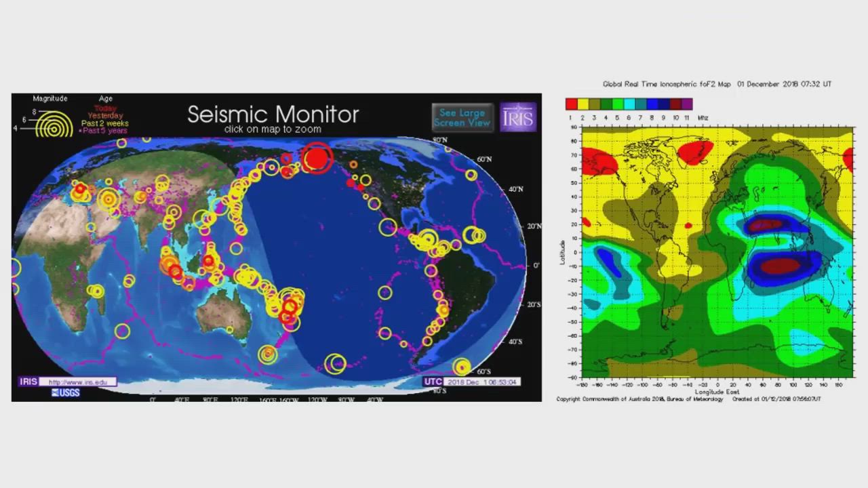Click the See Large Screen View button
The width and height of the screenshot is (868, 488).
462,117
